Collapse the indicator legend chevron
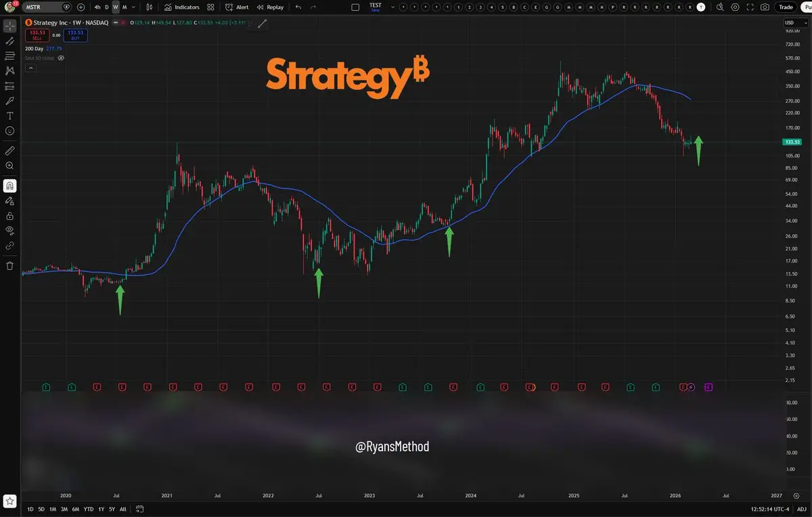The width and height of the screenshot is (812, 517). pos(30,68)
